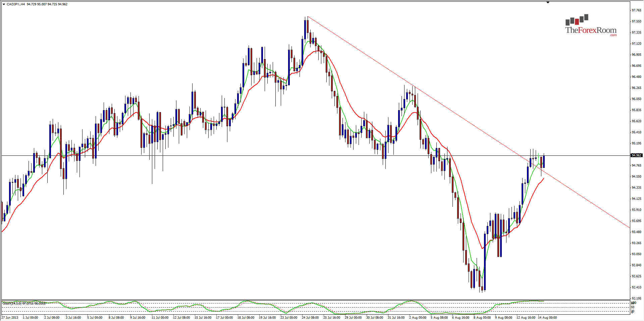This screenshot has height=321, width=644.
Task: Click the 2 Aug 00:00 time label
Action: (x=418, y=317)
